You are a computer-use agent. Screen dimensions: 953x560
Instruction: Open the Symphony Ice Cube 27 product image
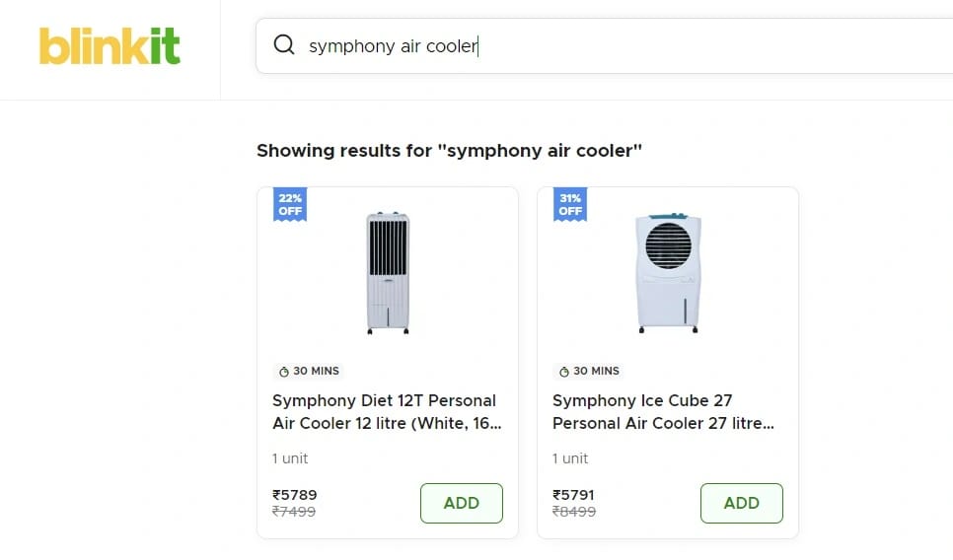[x=668, y=273]
